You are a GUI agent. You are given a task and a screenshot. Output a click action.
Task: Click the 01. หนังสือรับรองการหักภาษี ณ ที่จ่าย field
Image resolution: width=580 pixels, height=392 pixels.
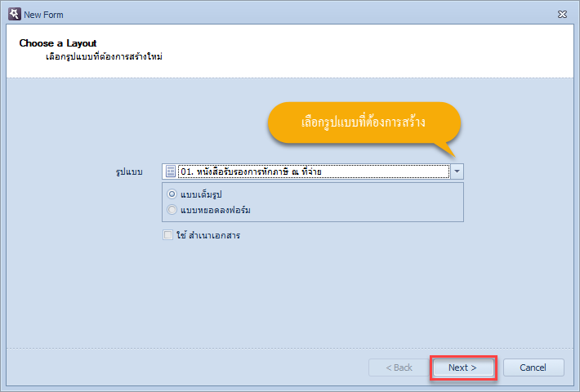pyautogui.click(x=314, y=171)
